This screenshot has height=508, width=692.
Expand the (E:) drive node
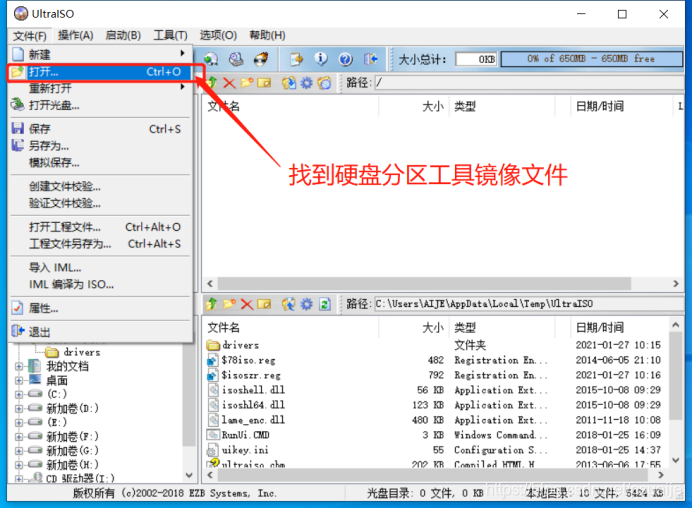tap(19, 422)
